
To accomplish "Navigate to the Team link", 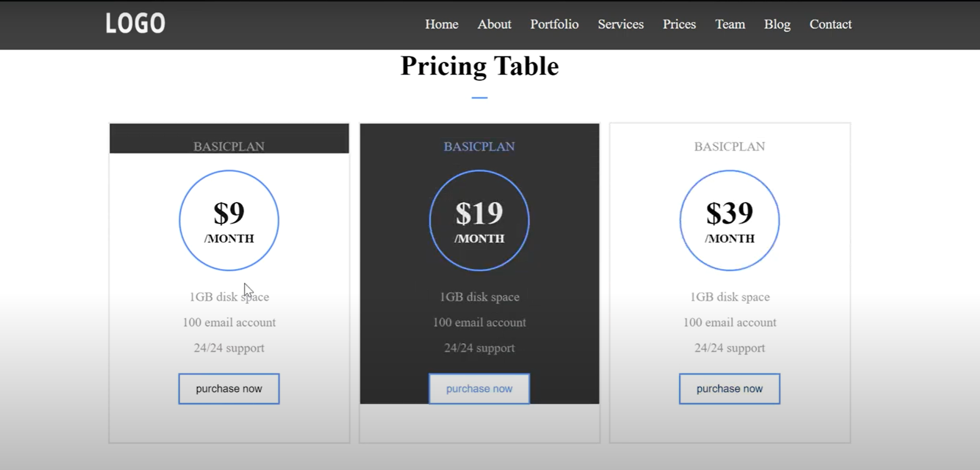I will click(730, 25).
